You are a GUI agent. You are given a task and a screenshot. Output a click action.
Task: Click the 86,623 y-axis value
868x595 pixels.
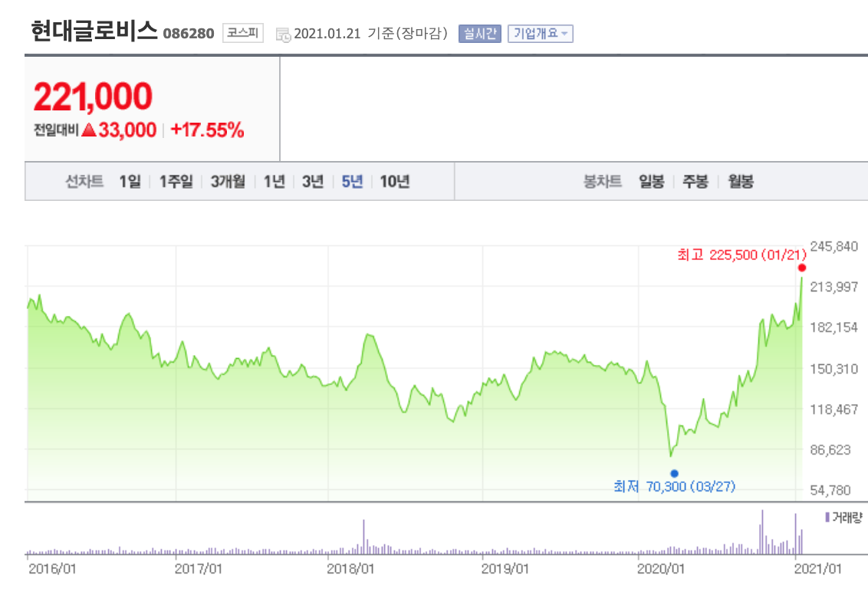(x=830, y=450)
